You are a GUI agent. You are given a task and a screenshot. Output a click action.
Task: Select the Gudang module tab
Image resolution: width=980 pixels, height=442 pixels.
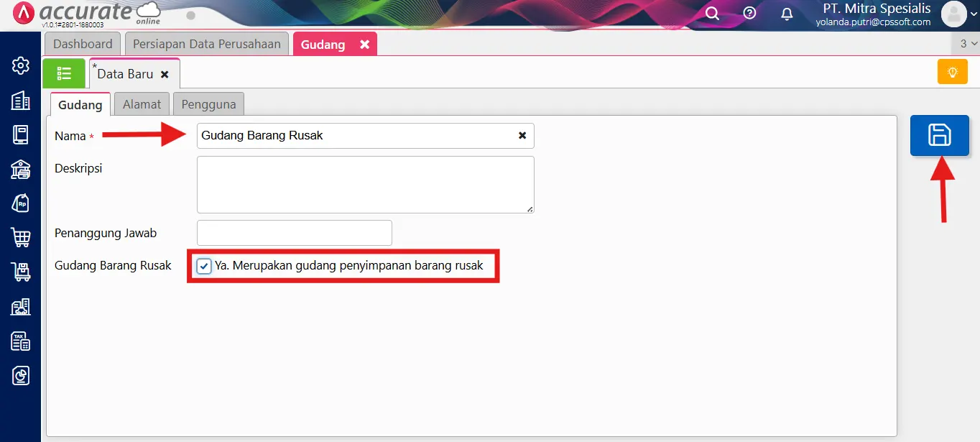[x=323, y=45]
